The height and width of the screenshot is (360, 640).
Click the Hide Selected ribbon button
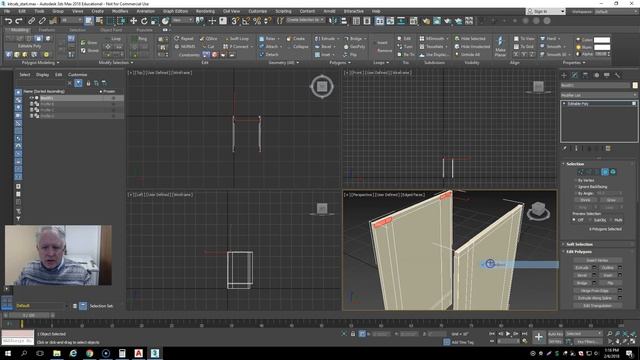tap(469, 38)
